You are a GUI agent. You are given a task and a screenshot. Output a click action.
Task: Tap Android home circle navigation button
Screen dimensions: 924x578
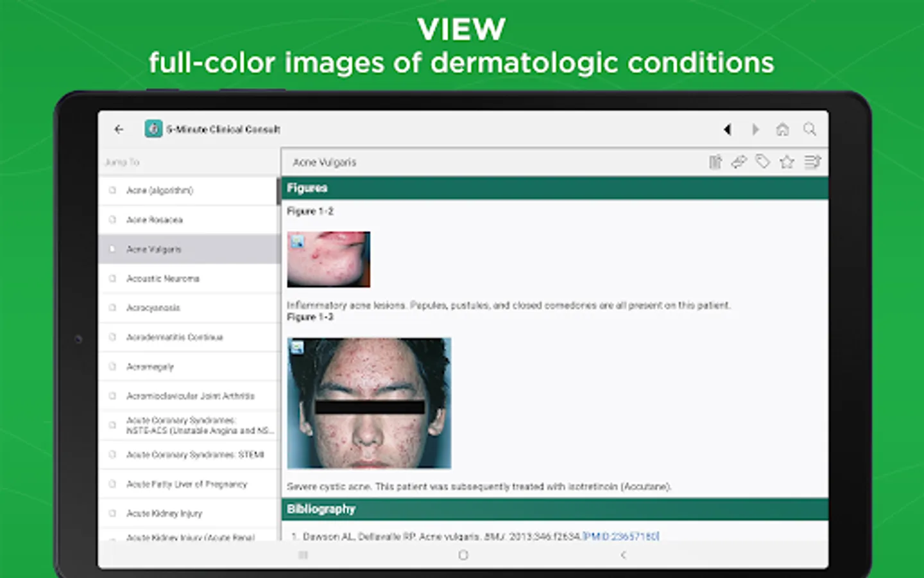pyautogui.click(x=463, y=554)
